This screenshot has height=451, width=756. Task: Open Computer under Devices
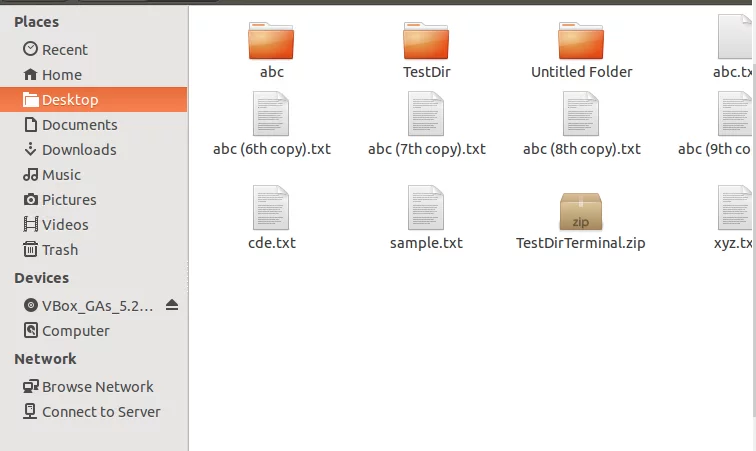75,330
